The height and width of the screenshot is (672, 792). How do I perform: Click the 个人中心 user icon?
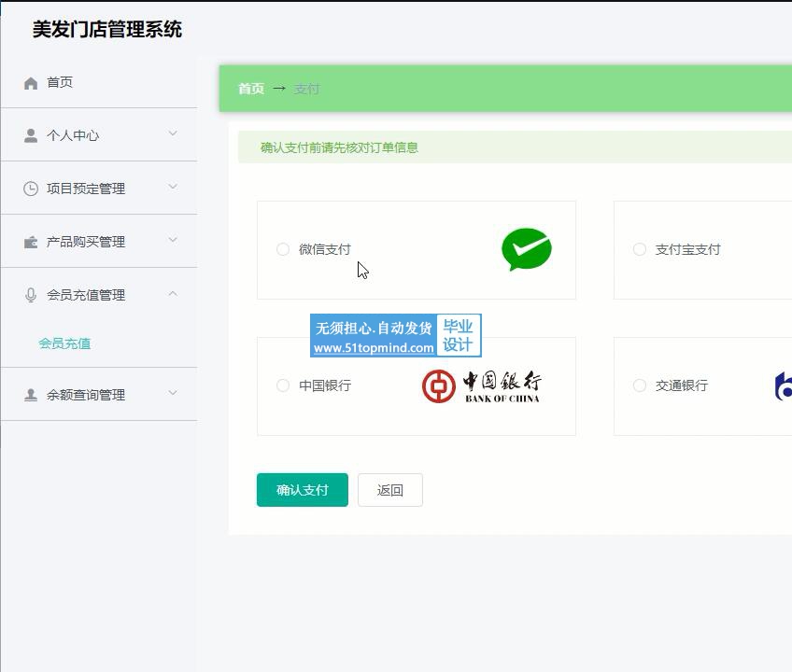(x=31, y=135)
